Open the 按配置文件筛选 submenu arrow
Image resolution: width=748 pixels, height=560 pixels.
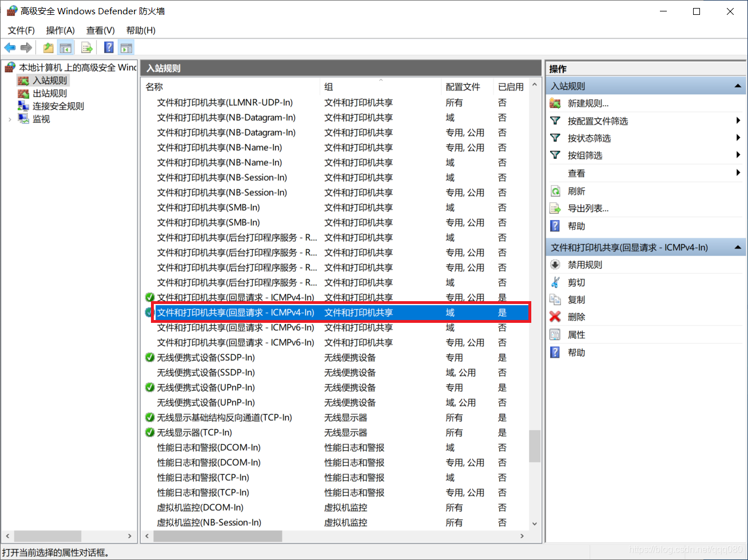tap(738, 121)
